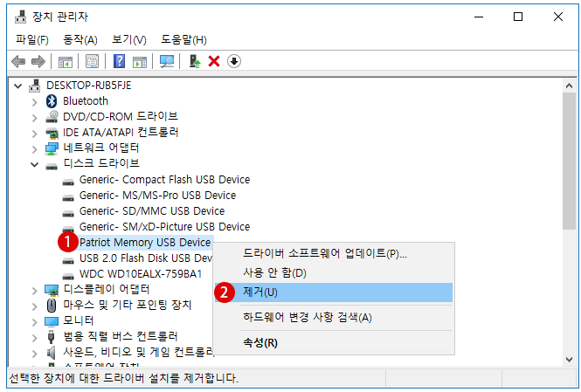Select USB 2.0 Flash Disk USB Device
This screenshot has height=392, width=581.
tap(146, 258)
